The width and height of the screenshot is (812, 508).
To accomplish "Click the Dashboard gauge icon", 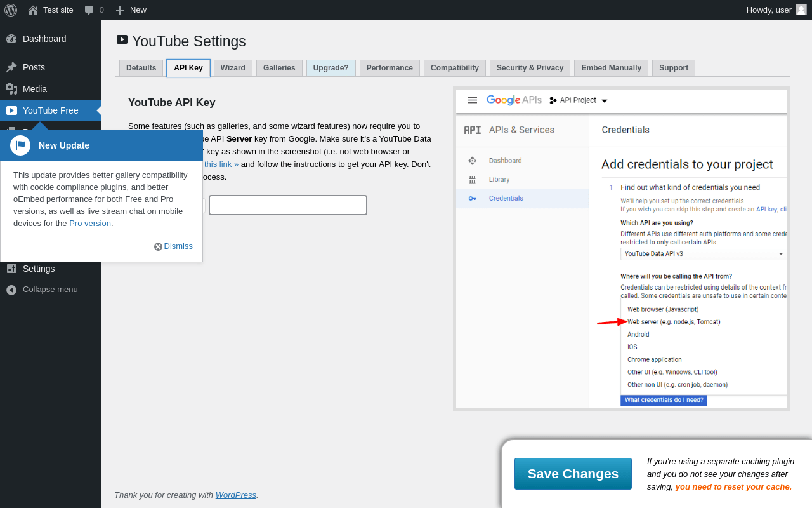I will (11, 39).
